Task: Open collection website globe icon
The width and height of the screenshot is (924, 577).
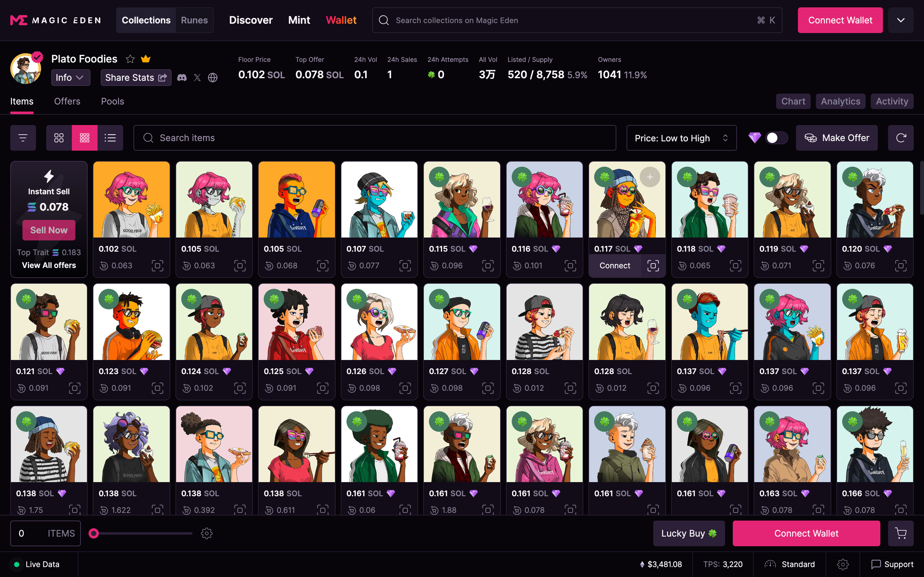Action: click(213, 78)
